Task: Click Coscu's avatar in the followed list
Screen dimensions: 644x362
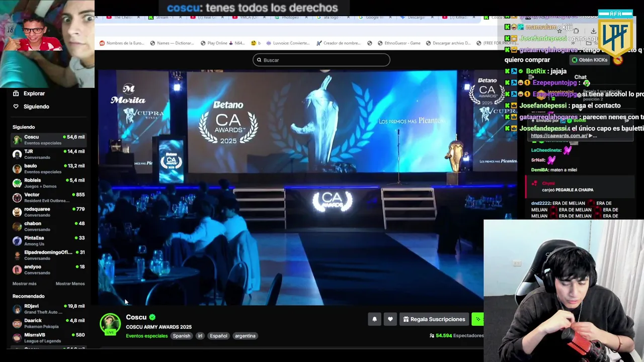Action: pyautogui.click(x=17, y=140)
